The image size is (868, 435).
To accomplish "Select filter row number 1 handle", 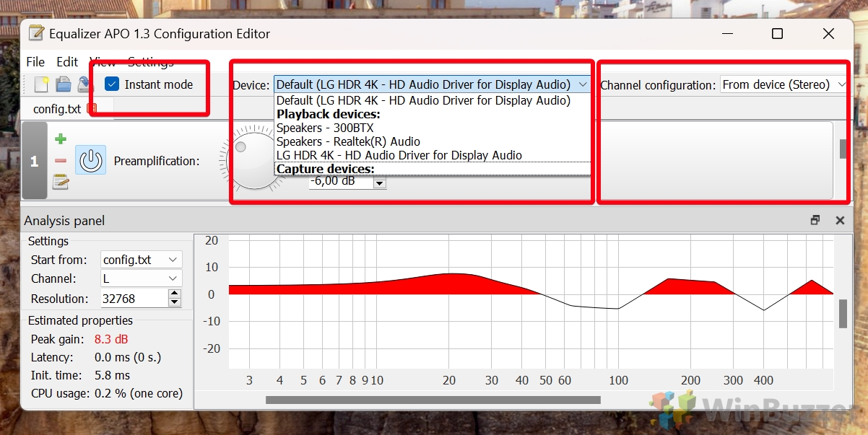I will (x=34, y=161).
